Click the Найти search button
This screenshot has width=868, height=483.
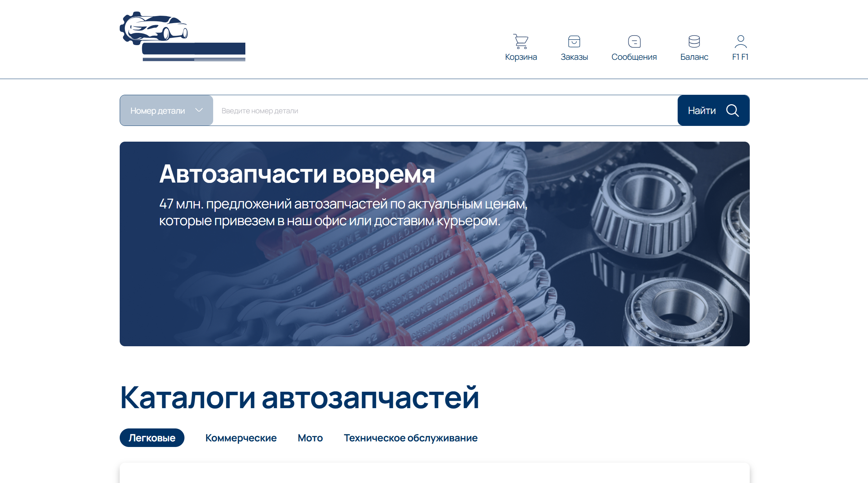coord(713,111)
